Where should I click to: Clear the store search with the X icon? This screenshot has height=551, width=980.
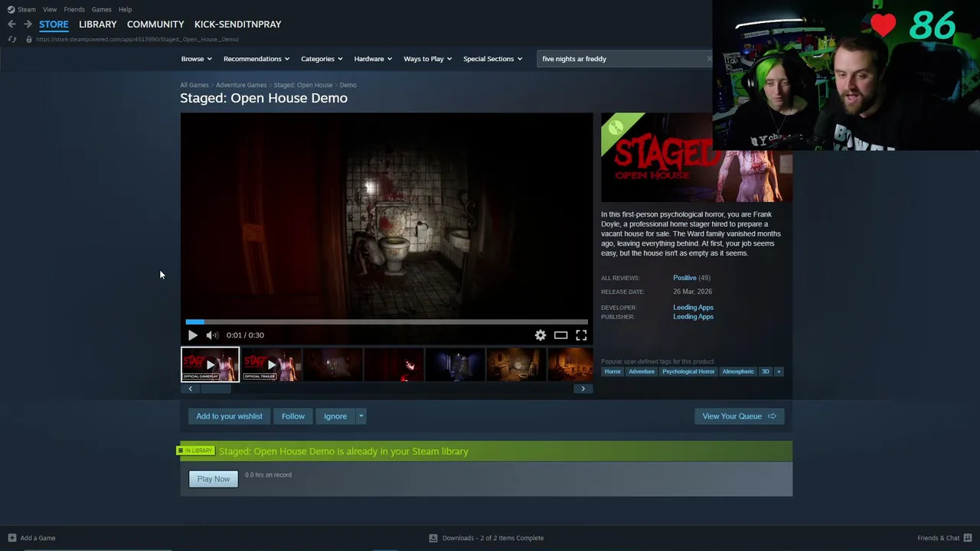click(x=709, y=59)
